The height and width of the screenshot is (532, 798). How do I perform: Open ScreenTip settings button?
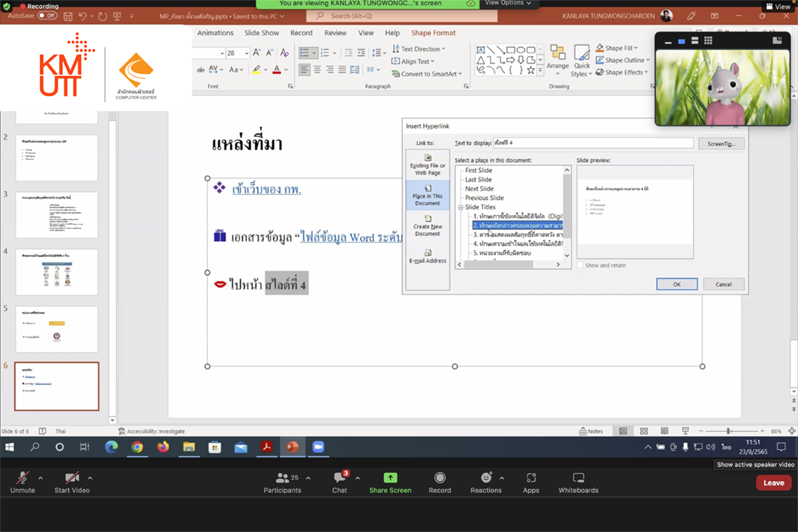pos(721,143)
